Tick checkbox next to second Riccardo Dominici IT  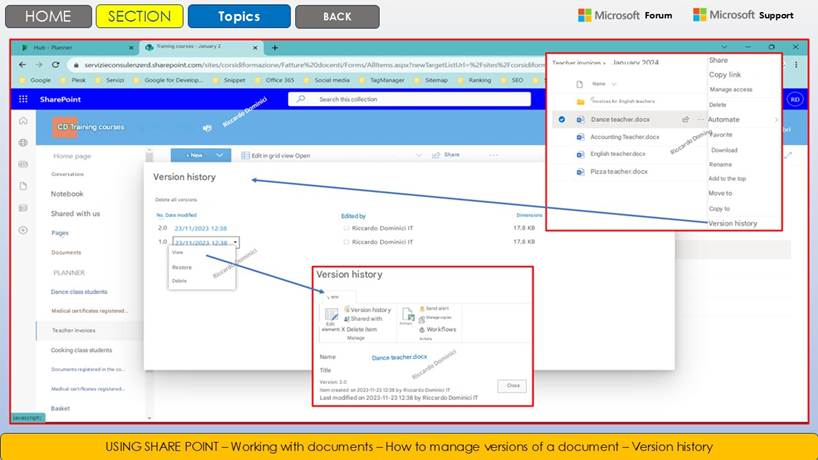point(346,242)
